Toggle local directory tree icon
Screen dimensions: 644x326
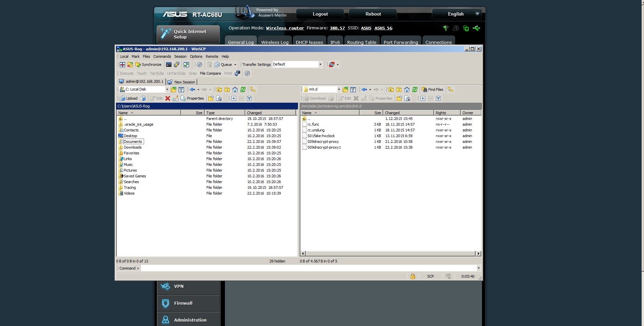[253, 90]
